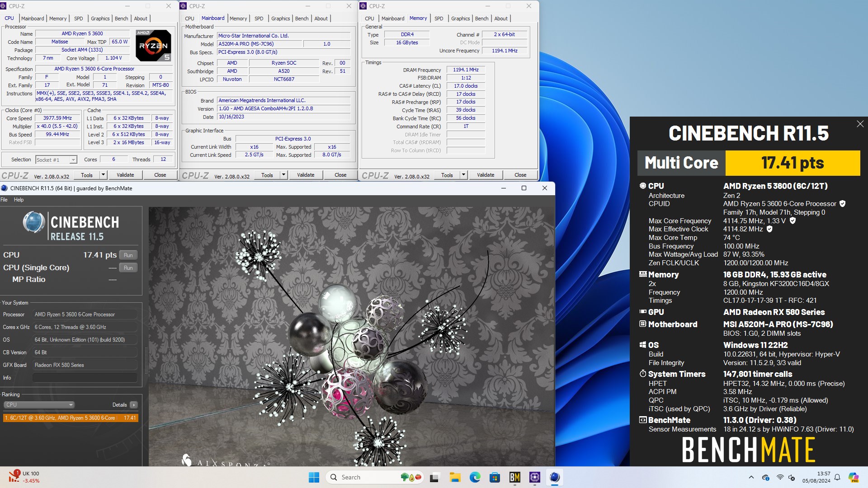Switch to SPD tab in first CPU-Z
868x488 pixels.
coord(78,19)
